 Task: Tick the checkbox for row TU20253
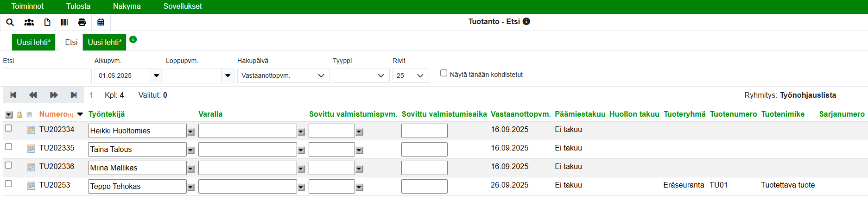[8, 184]
